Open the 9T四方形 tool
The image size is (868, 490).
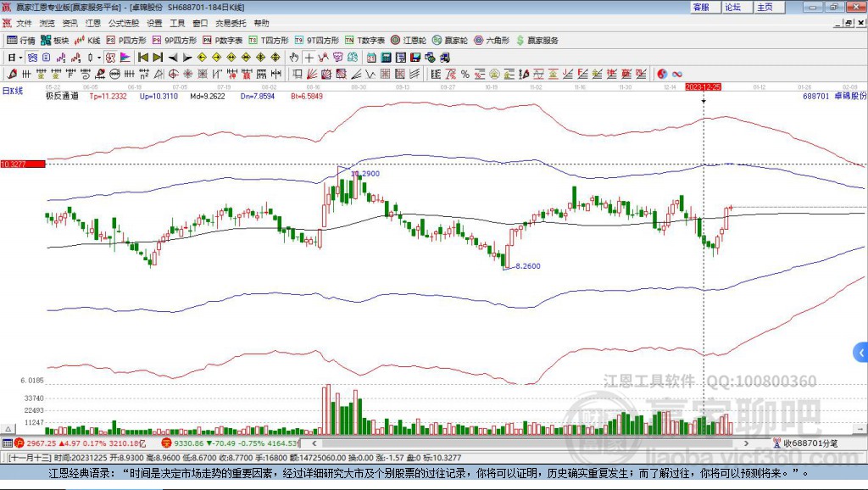[317, 41]
